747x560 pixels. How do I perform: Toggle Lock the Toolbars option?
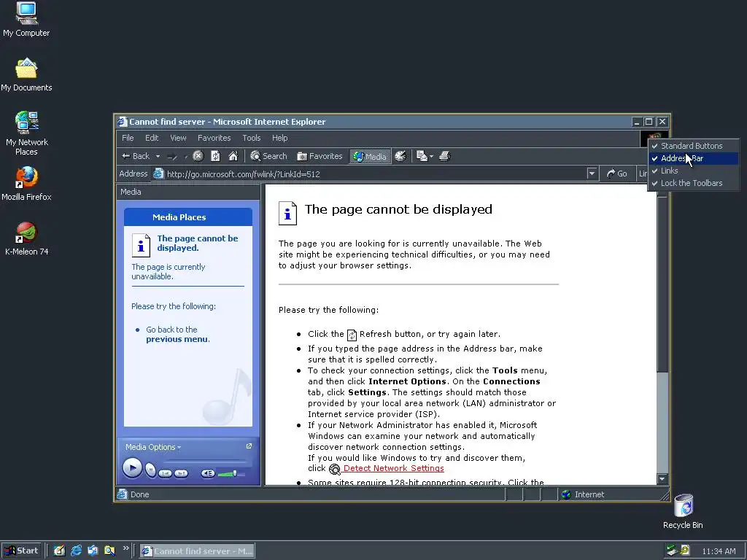pos(693,183)
